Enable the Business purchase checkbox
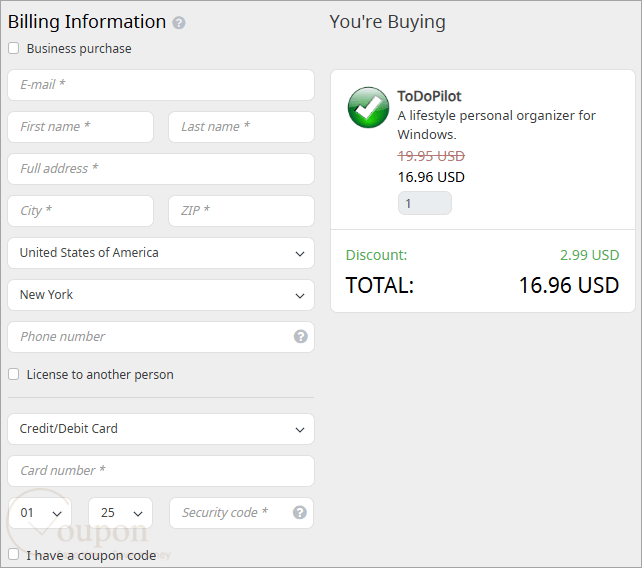This screenshot has width=642, height=568. (14, 48)
